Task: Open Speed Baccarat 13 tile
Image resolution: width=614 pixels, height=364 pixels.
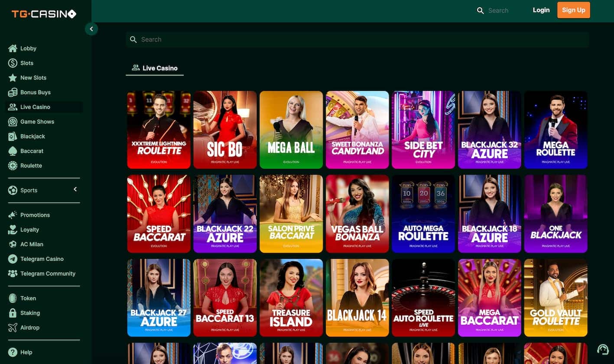Action: [x=225, y=298]
